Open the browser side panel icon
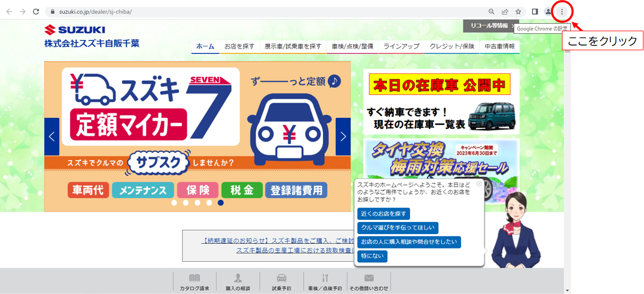Viewport: 644px width, 294px height. click(x=535, y=11)
